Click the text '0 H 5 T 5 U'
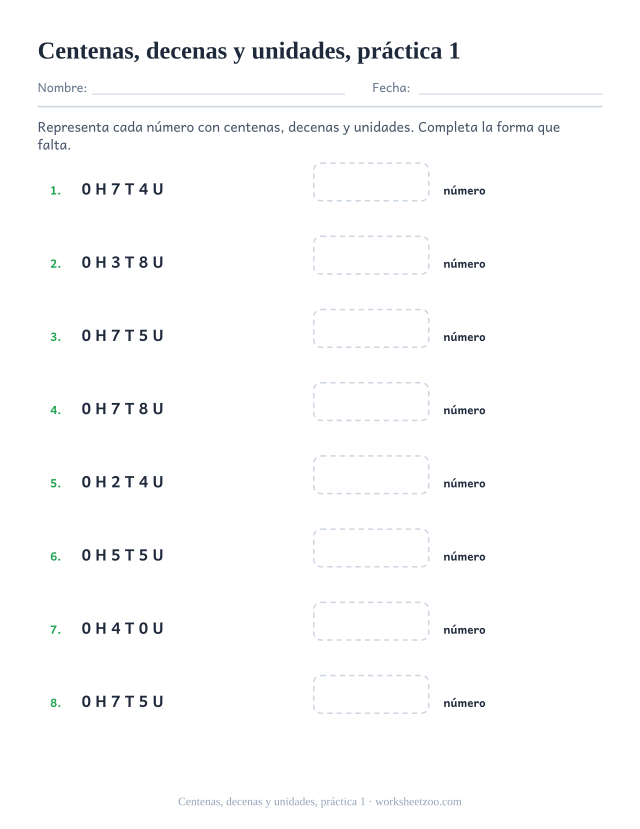This screenshot has width=640, height=829. coord(122,555)
